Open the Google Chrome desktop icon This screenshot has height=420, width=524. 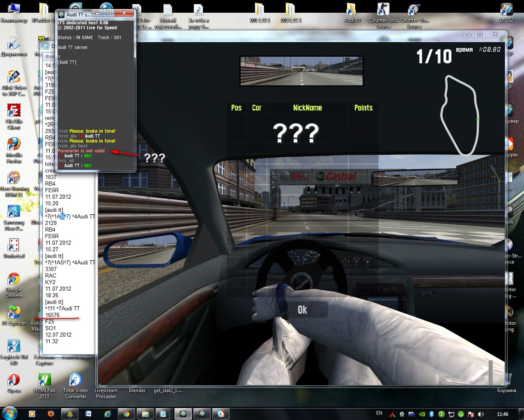pos(14,285)
